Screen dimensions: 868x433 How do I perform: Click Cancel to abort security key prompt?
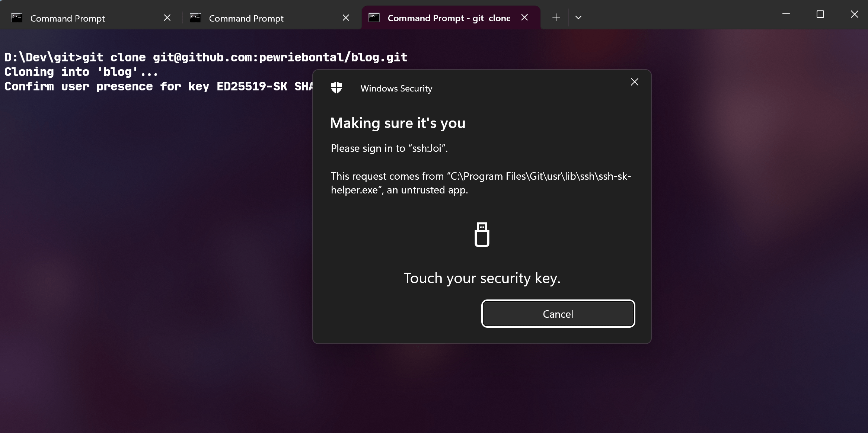point(558,314)
